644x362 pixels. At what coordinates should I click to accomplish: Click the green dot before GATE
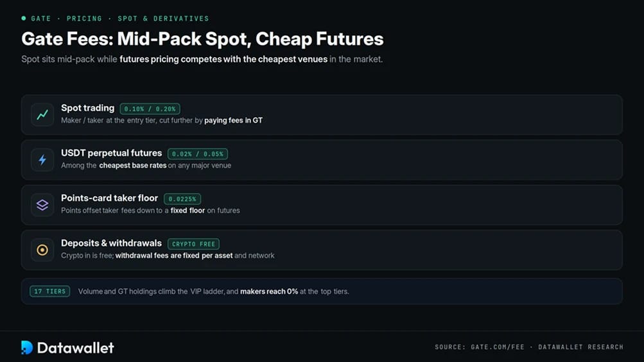(x=24, y=18)
